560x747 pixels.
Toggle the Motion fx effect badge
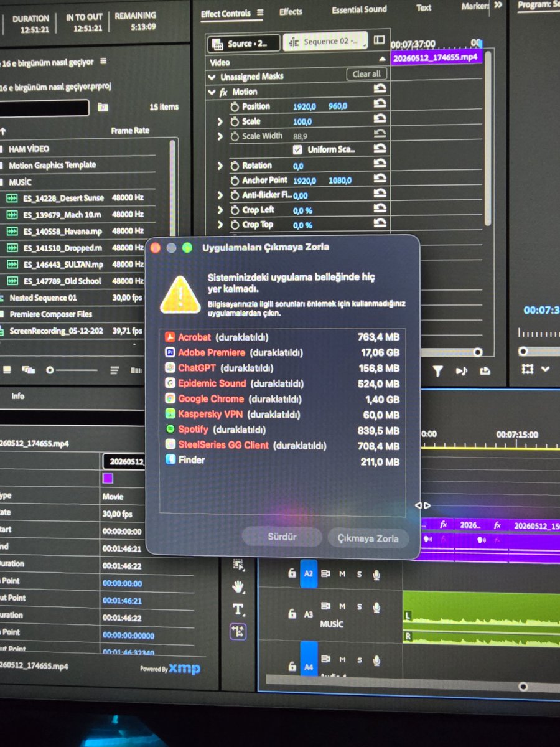(x=223, y=92)
